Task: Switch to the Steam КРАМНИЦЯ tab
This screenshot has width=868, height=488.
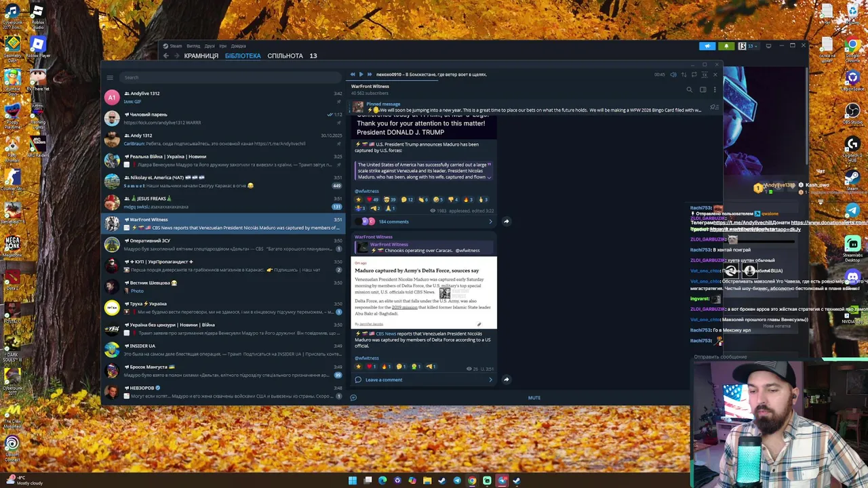Action: click(201, 56)
